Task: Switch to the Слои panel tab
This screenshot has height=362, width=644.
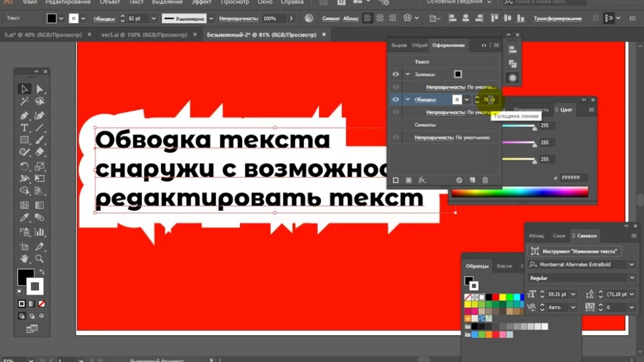Action: point(559,235)
